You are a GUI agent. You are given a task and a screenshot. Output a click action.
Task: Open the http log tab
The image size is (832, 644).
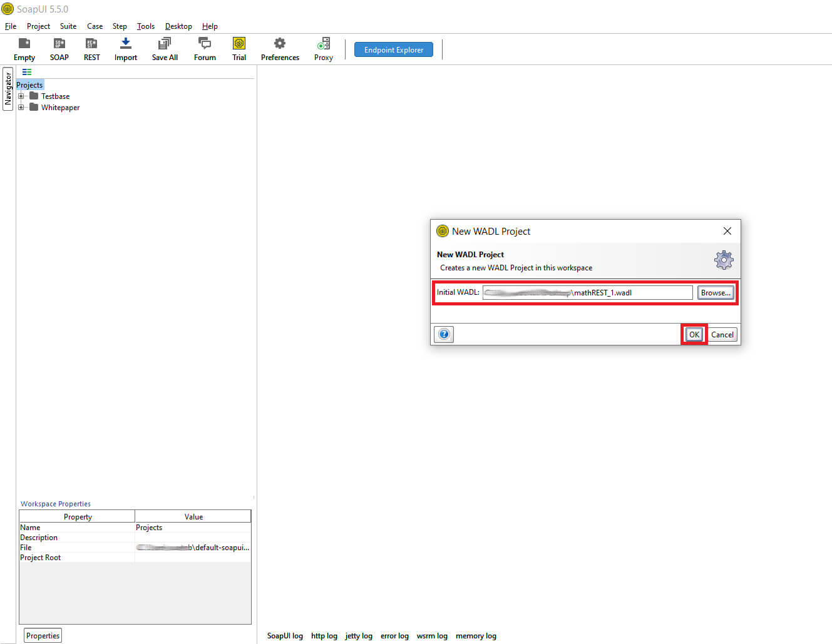coord(324,635)
